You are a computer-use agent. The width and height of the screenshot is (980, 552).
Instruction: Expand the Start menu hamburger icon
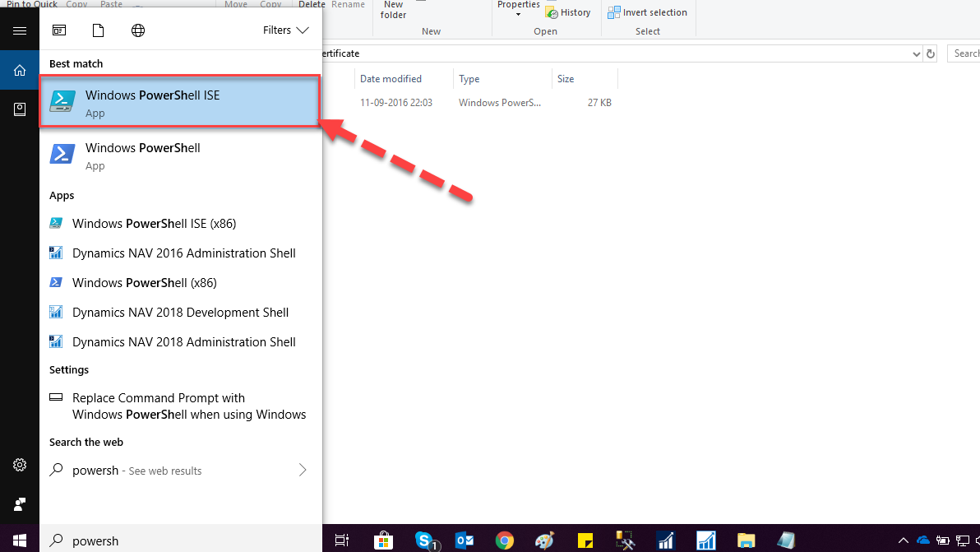[x=20, y=30]
